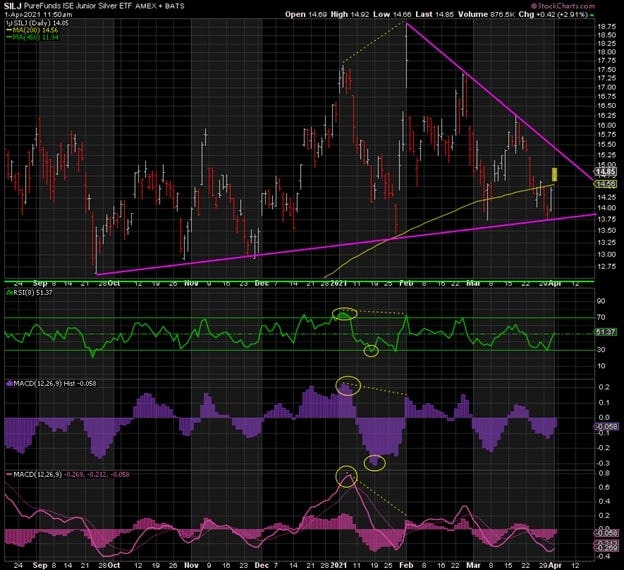Screen dimensions: 624x570
Task: Click the Low 14.66 value in the header
Action: [392, 14]
